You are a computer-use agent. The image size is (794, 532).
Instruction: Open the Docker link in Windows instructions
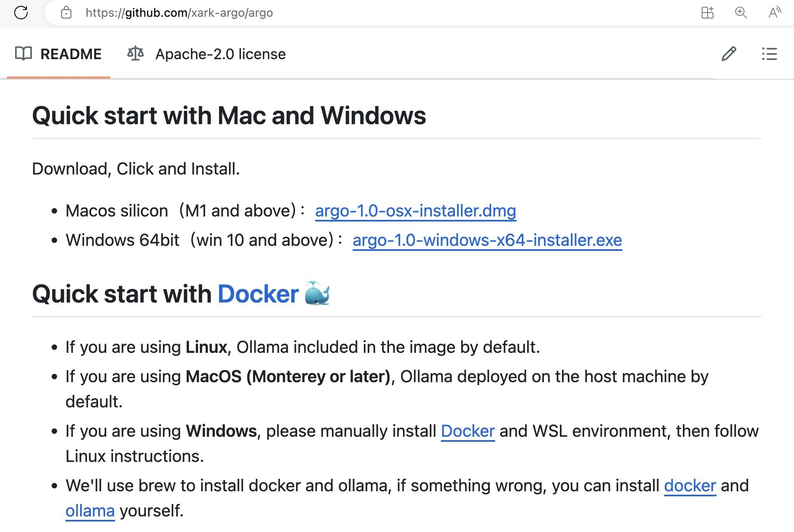pos(468,431)
